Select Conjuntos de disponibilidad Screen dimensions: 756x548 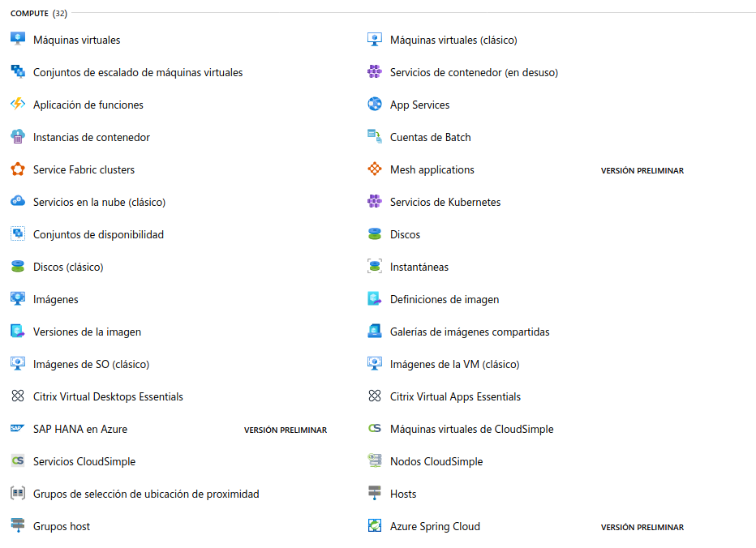(x=98, y=235)
